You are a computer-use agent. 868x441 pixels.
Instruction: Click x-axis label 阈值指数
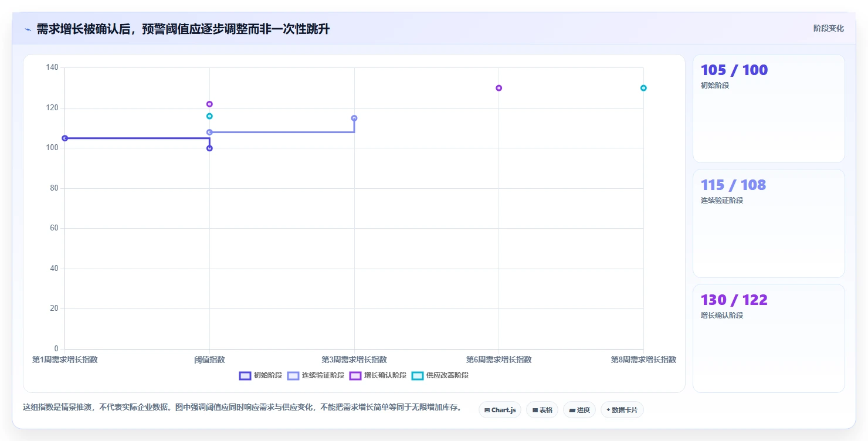coord(209,359)
